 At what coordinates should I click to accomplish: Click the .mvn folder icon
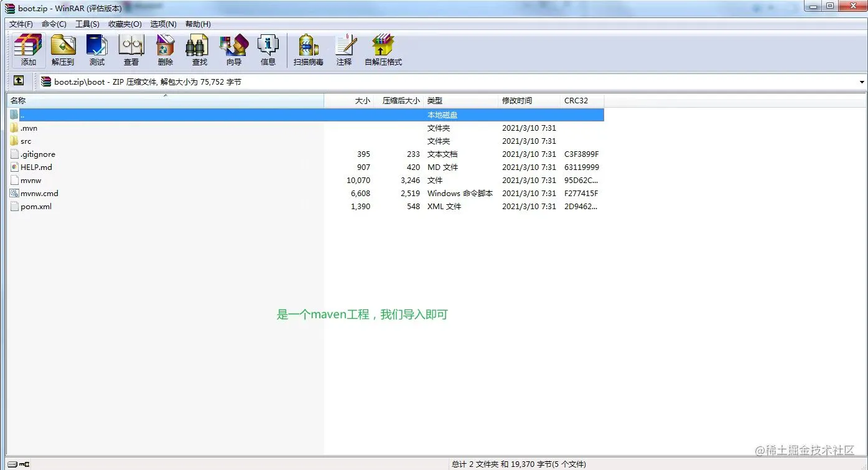pos(14,128)
